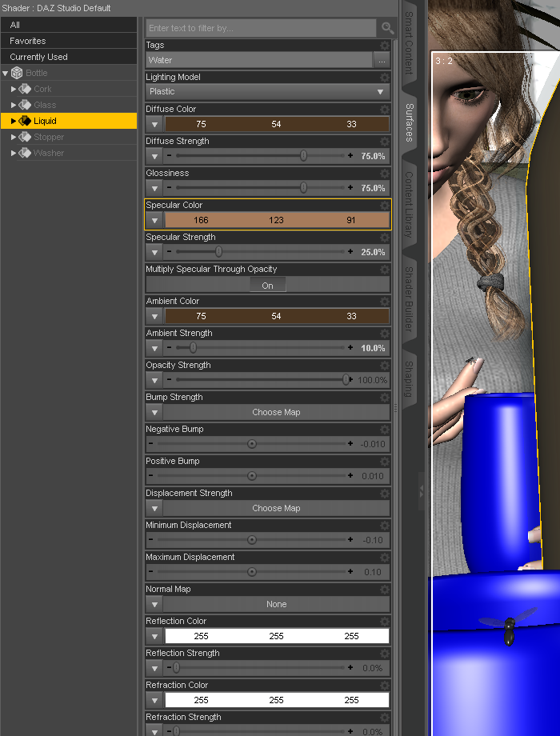The width and height of the screenshot is (560, 736).
Task: Open gear options for Specular Strength
Action: 385,237
